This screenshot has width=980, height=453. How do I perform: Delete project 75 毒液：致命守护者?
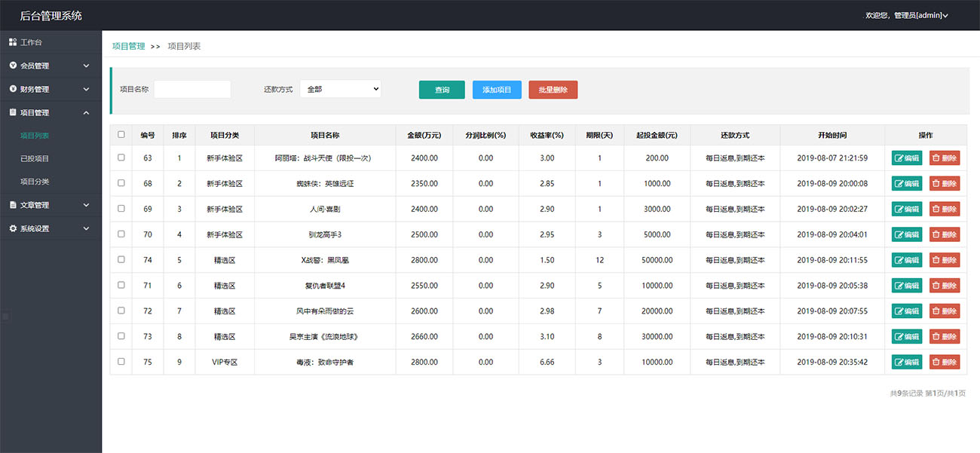945,362
